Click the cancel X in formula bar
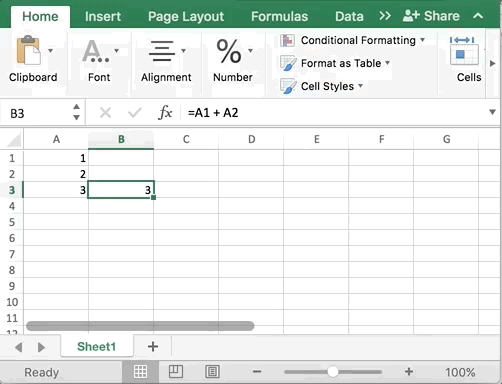The width and height of the screenshot is (502, 384). coord(105,113)
